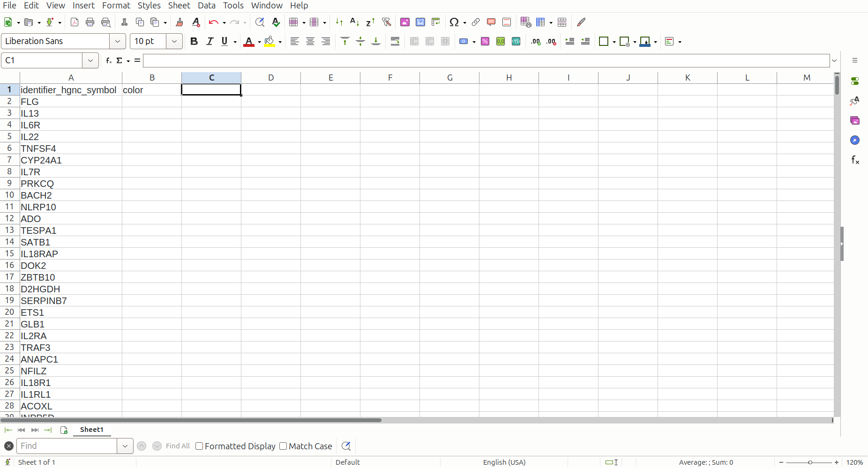Open the Data menu
The height and width of the screenshot is (468, 868).
[x=206, y=6]
